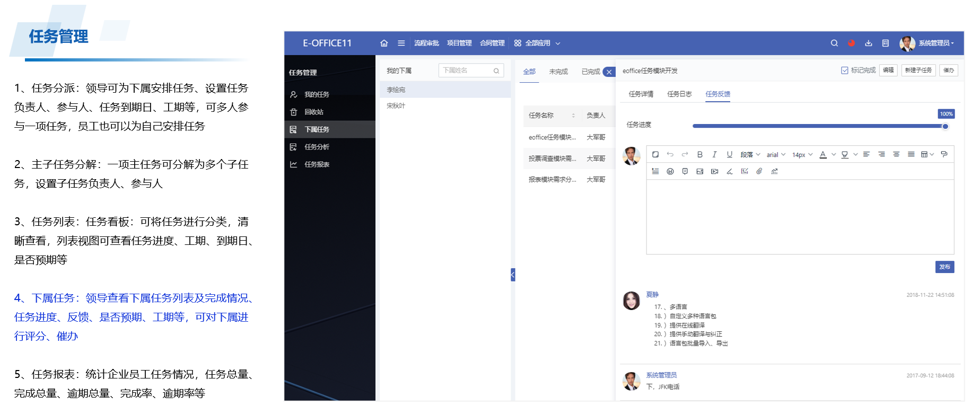Click the red notification icon in header
The width and height of the screenshot is (980, 414).
pyautogui.click(x=851, y=43)
